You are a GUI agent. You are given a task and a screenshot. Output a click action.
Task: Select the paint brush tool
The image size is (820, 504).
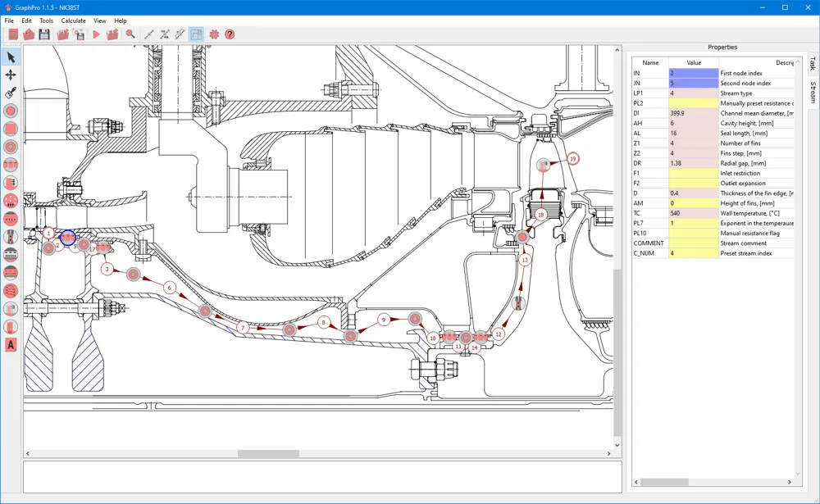pyautogui.click(x=11, y=93)
